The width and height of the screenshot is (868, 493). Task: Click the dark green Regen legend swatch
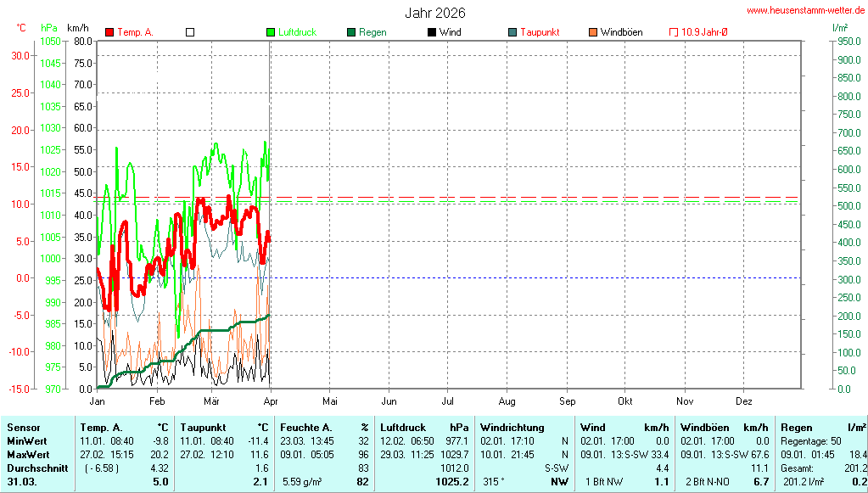351,32
